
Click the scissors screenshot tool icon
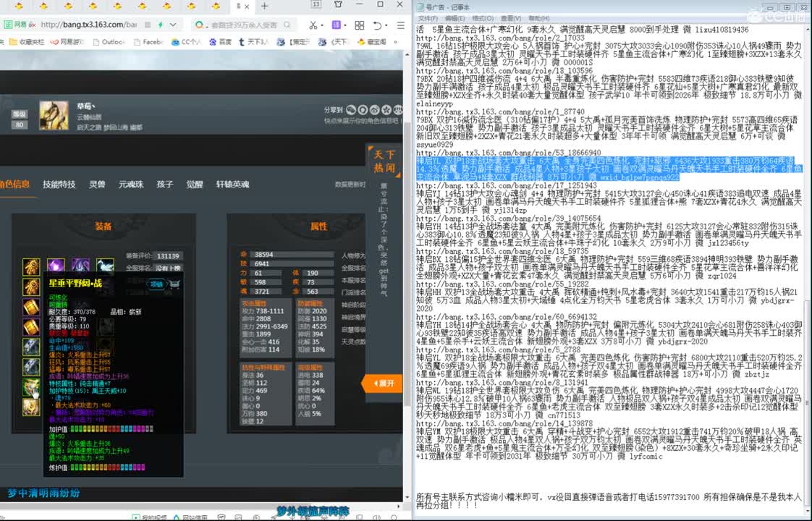[313, 25]
